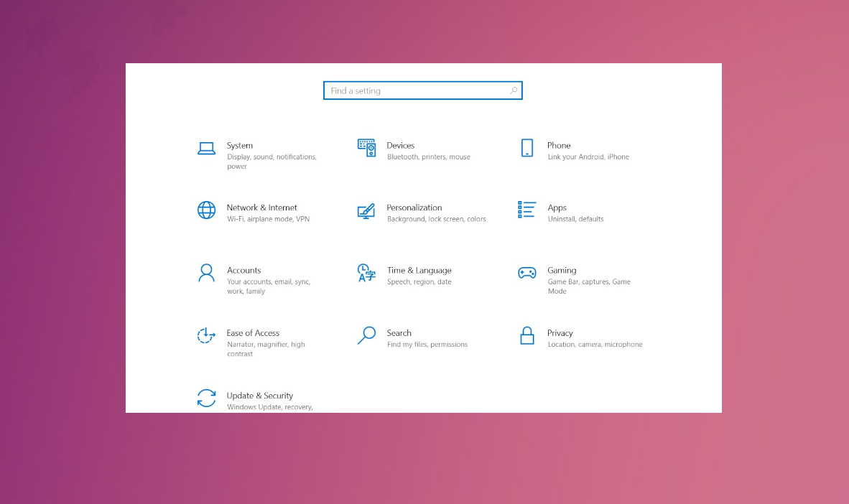Open the 'System' title link
Viewport: 849px width, 504px height.
(x=240, y=146)
